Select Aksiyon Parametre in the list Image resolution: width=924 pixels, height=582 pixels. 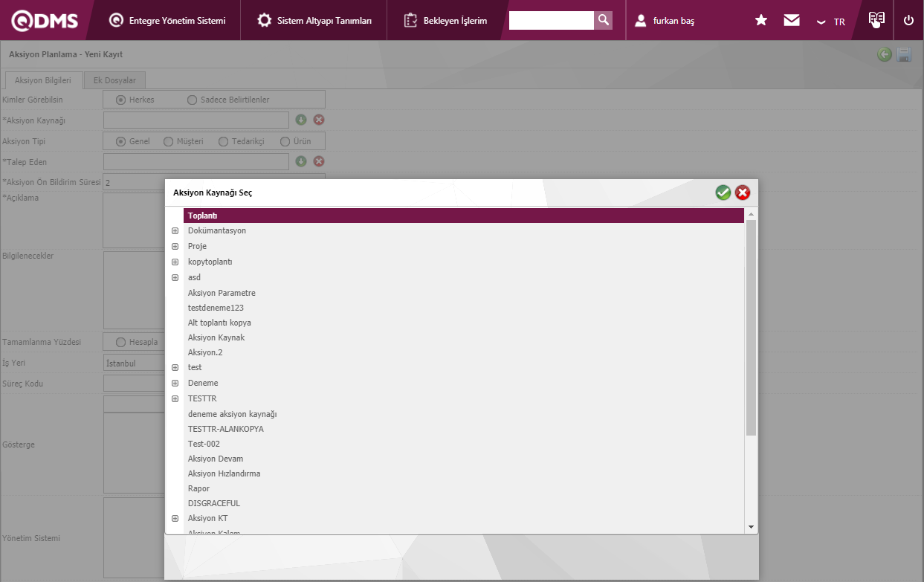coord(222,293)
